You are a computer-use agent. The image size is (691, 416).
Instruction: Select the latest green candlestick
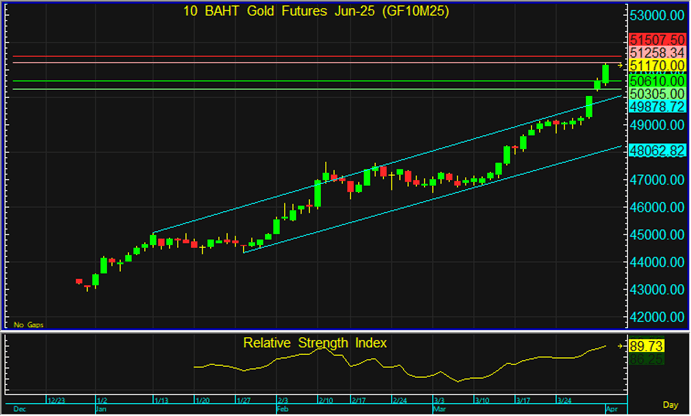[606, 74]
